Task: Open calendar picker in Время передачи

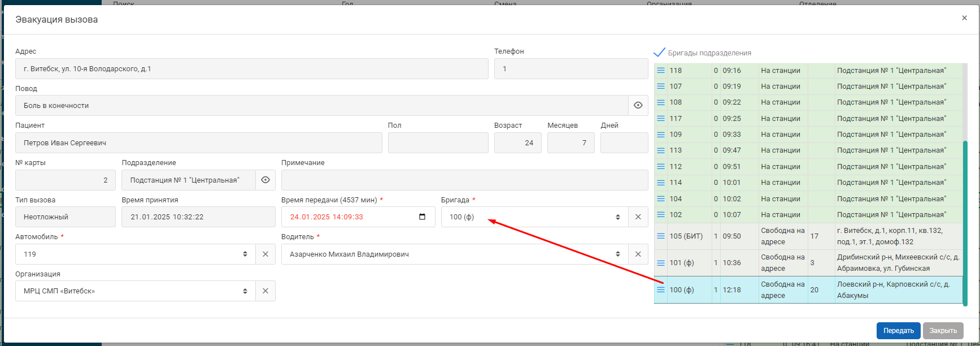Action: click(422, 217)
